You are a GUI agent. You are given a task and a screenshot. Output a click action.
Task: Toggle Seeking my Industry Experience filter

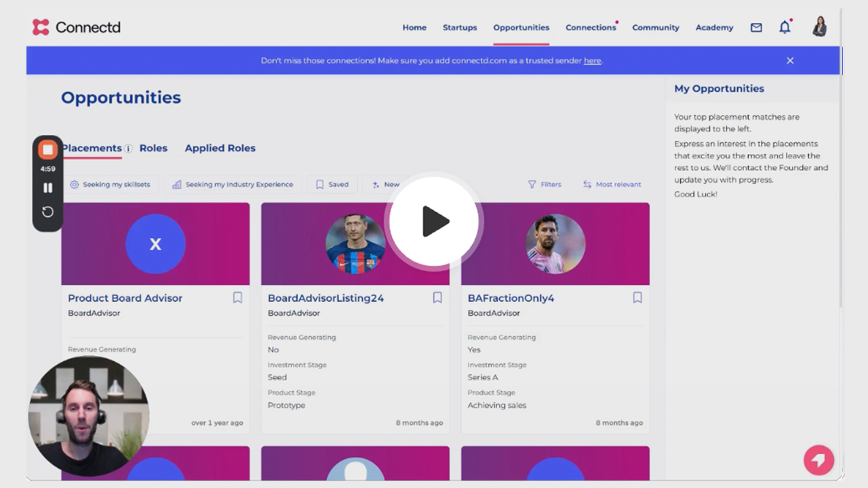[233, 184]
